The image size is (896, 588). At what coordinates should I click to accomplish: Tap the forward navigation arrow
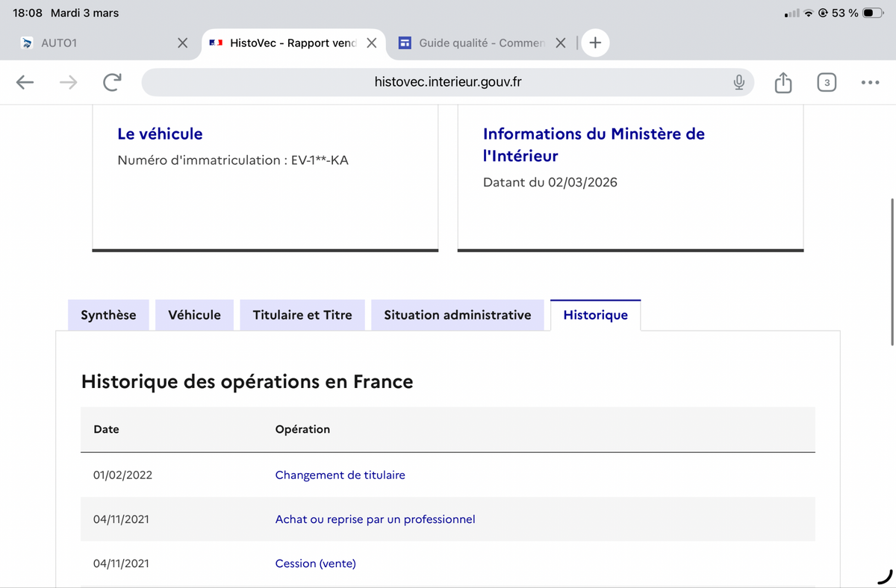(x=69, y=82)
